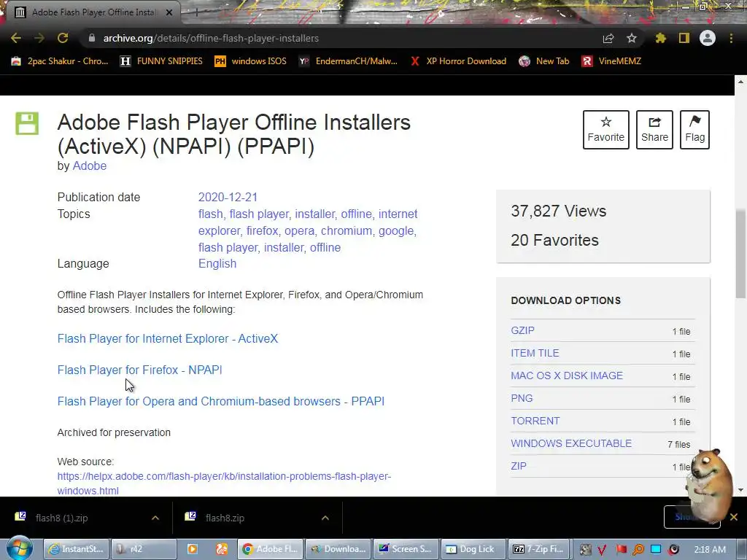Select WINDOWS EXECUTABLE download option
Screen dimensions: 747x560
(x=571, y=443)
